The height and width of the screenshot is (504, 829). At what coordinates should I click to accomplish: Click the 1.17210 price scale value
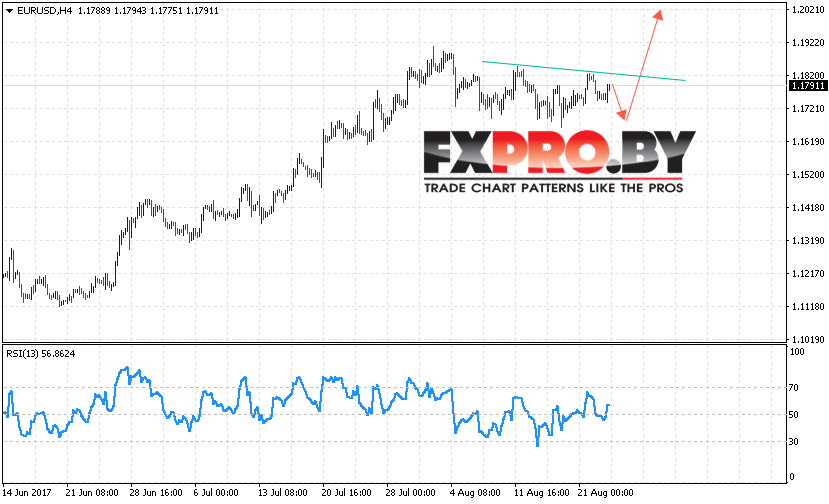click(808, 108)
